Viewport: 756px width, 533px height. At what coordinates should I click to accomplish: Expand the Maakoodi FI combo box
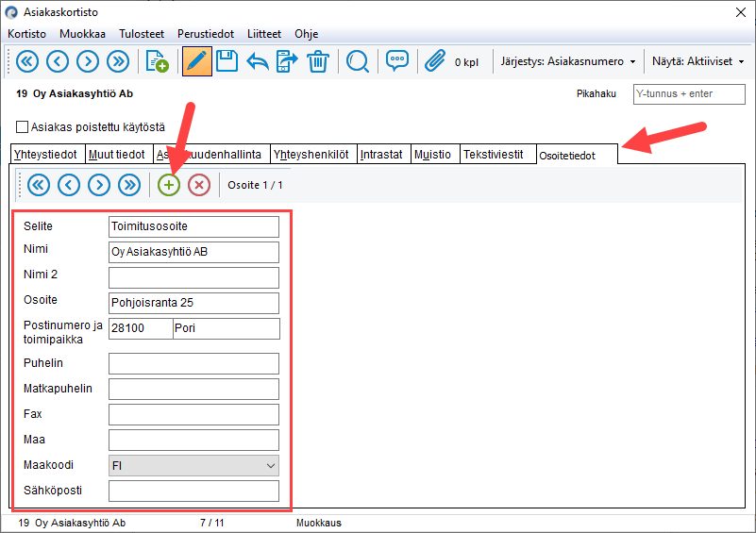pyautogui.click(x=193, y=465)
